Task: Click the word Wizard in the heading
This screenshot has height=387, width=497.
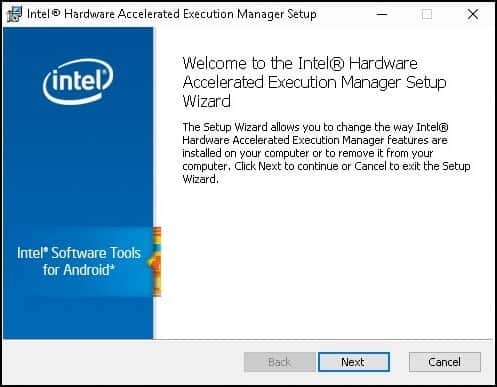Action: click(206, 101)
